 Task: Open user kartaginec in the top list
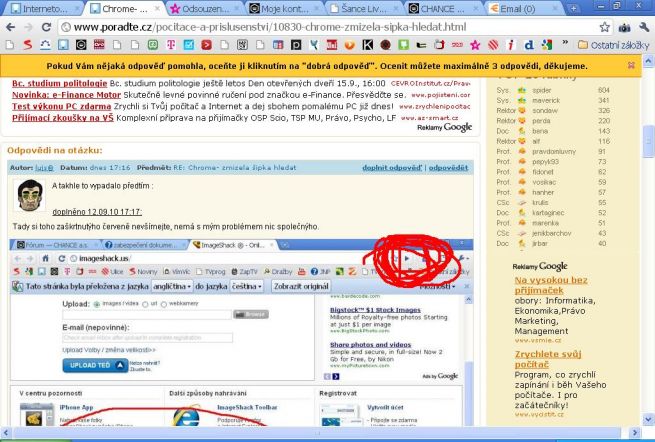pos(548,213)
